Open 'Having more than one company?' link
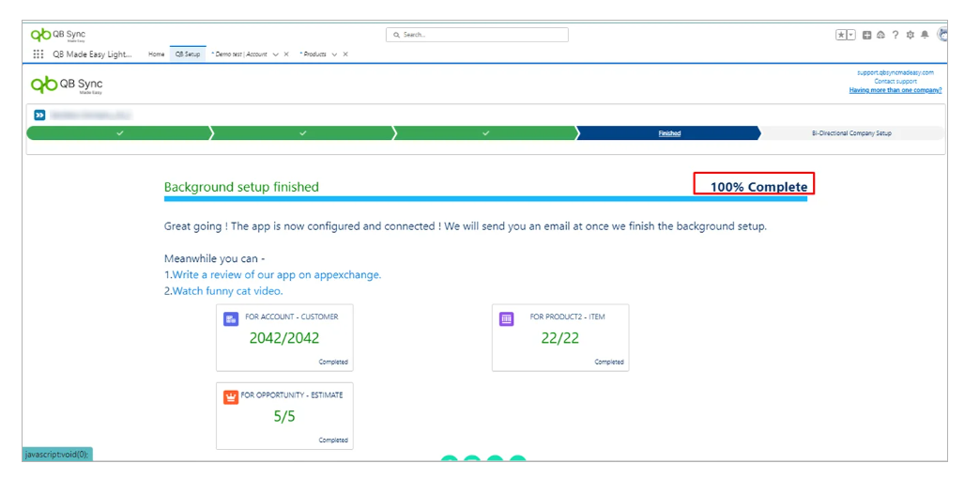The width and height of the screenshot is (980, 479). click(x=895, y=90)
